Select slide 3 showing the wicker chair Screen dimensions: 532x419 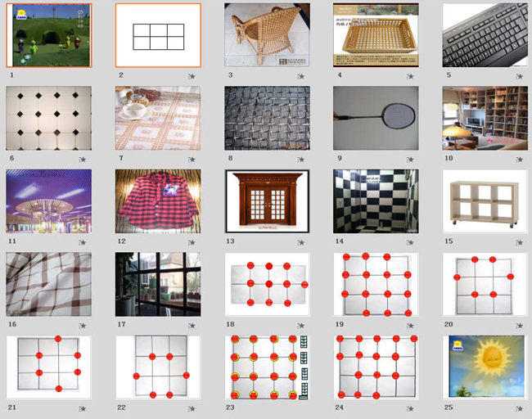pyautogui.click(x=267, y=35)
